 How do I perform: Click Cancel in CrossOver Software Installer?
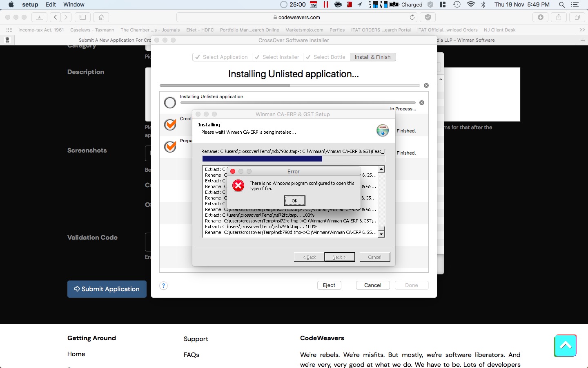[x=373, y=285]
